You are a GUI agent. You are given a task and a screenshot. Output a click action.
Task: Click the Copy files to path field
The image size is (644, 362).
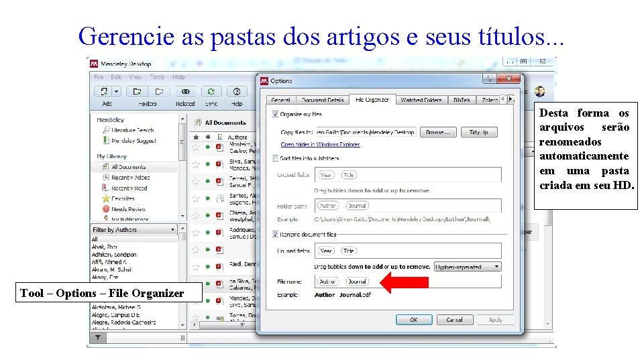pyautogui.click(x=366, y=132)
